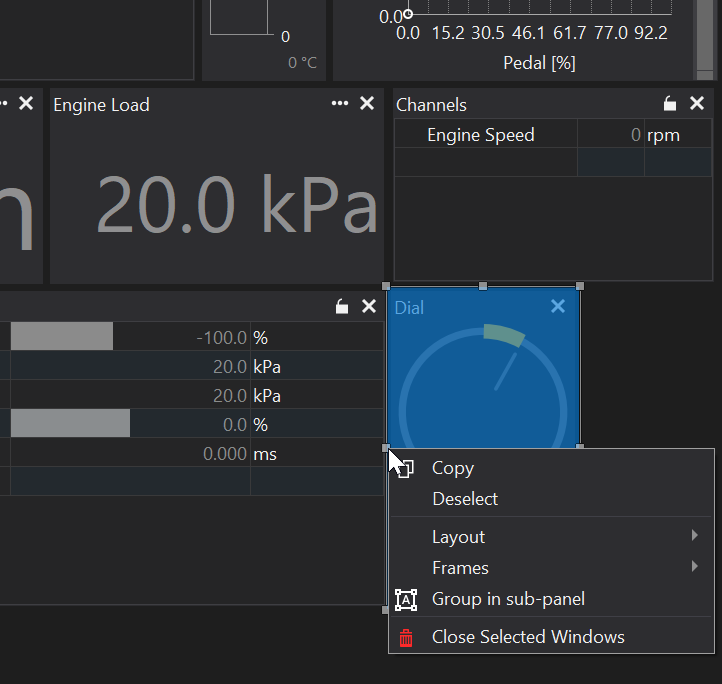The height and width of the screenshot is (684, 722).
Task: Toggle lock icon above the -100.0 % row
Action: pos(342,307)
